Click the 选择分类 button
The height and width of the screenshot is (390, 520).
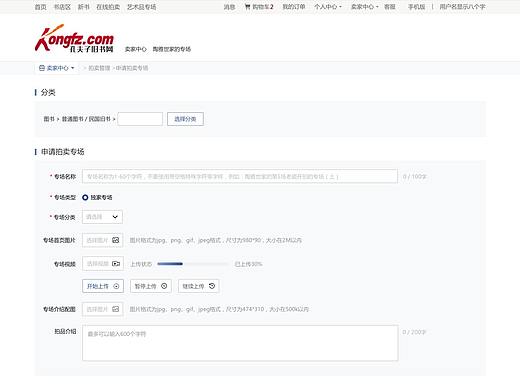point(185,119)
